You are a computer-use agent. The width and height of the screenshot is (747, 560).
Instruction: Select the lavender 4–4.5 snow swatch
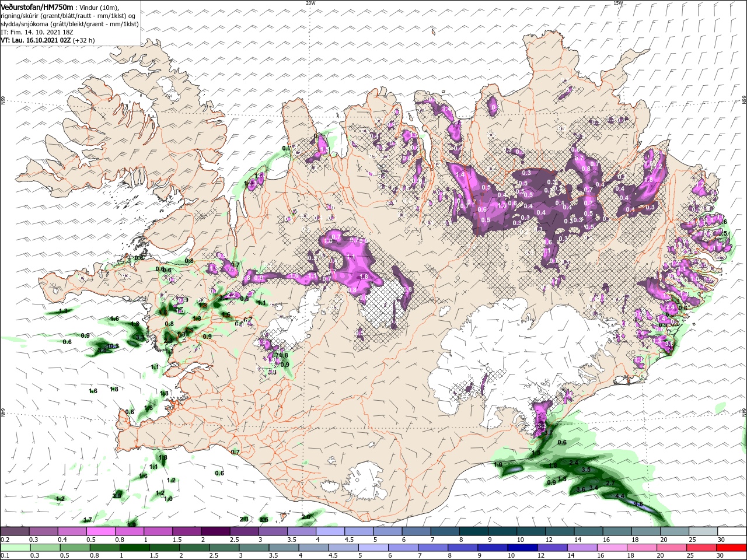330,531
